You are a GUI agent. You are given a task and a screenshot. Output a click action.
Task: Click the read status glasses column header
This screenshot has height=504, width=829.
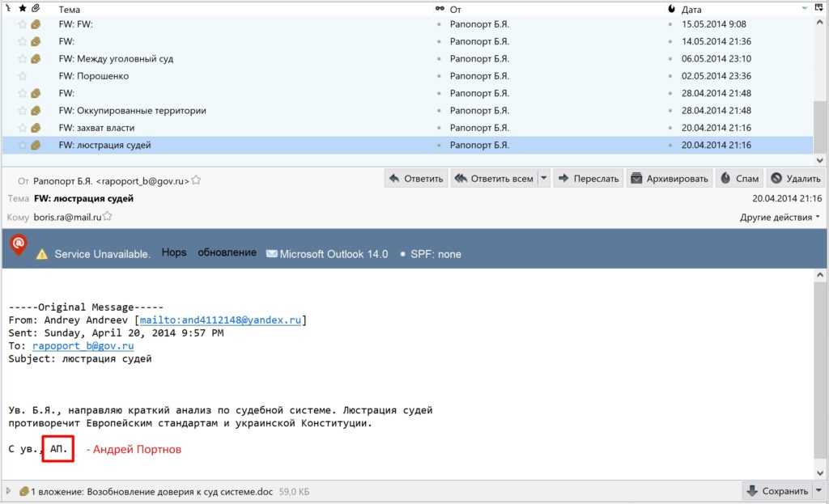click(x=440, y=9)
